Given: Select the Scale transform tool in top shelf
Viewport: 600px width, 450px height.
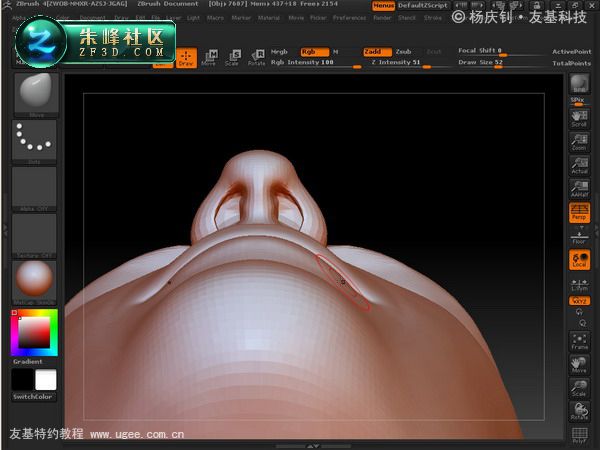Looking at the screenshot, I should pos(233,58).
